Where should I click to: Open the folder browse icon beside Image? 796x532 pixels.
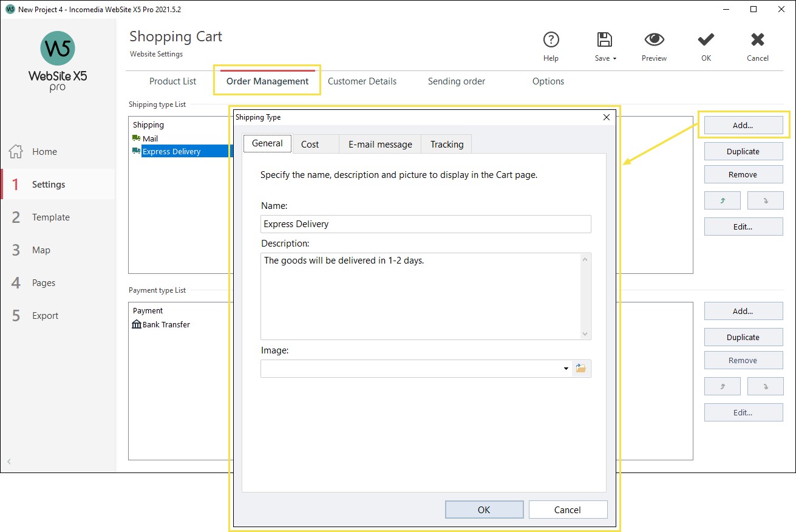coord(581,368)
